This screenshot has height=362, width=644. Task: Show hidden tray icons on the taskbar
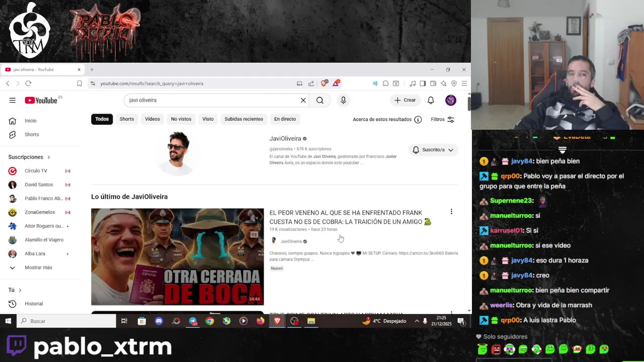point(417,321)
